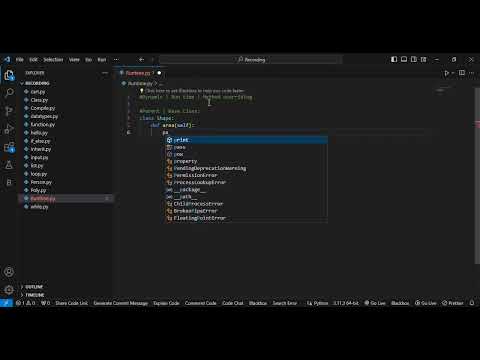Select the PermissionError suggestion
Image resolution: width=480 pixels, height=360 pixels.
[247, 175]
